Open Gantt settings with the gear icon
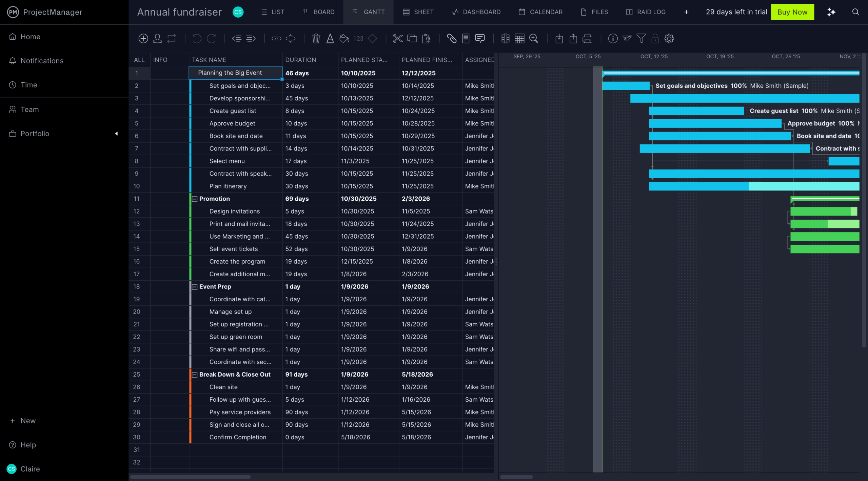Image resolution: width=868 pixels, height=481 pixels. 669,38
